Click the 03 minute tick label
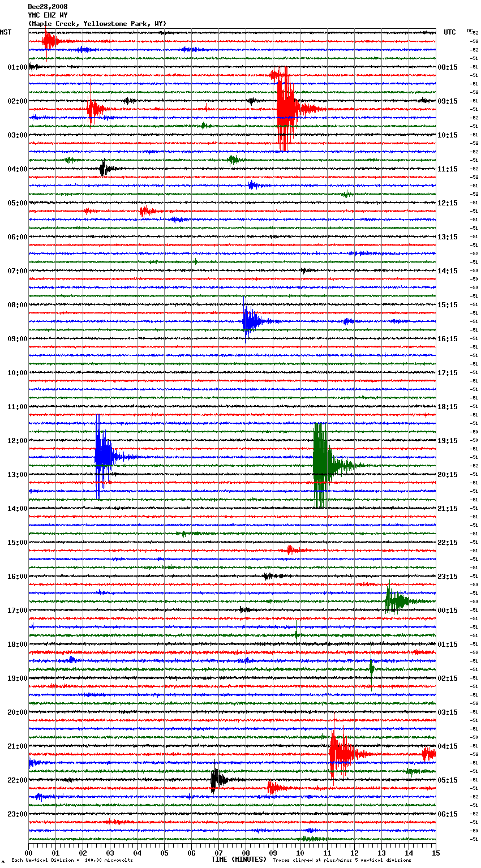481x868 pixels. [110, 853]
